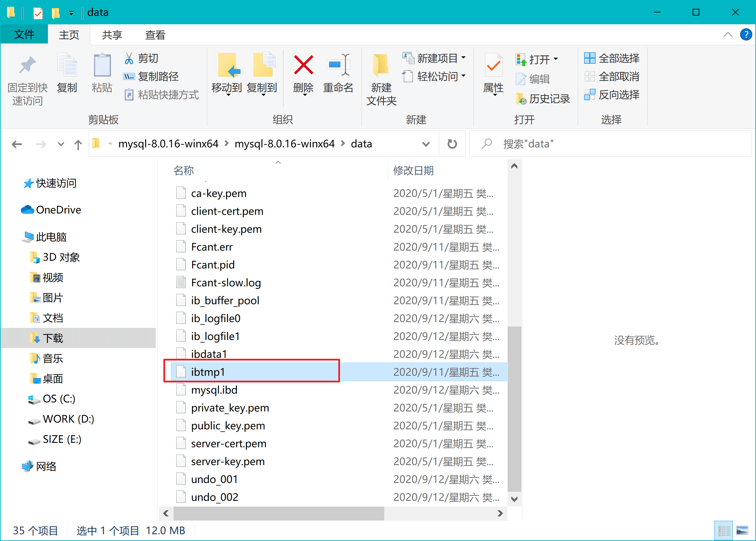Screen dimensions: 756x541
Task: Click the History (历史记录) icon
Action: (521, 99)
